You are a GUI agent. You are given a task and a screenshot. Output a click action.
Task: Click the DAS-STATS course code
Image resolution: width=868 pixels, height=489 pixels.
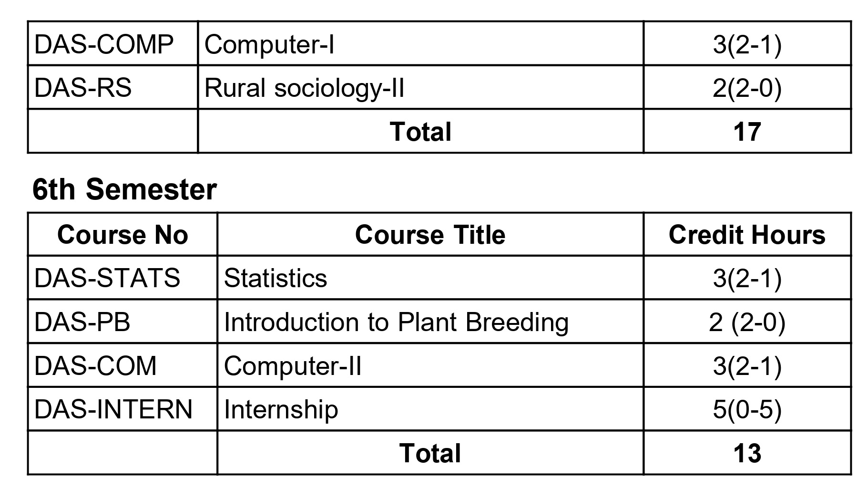[107, 278]
